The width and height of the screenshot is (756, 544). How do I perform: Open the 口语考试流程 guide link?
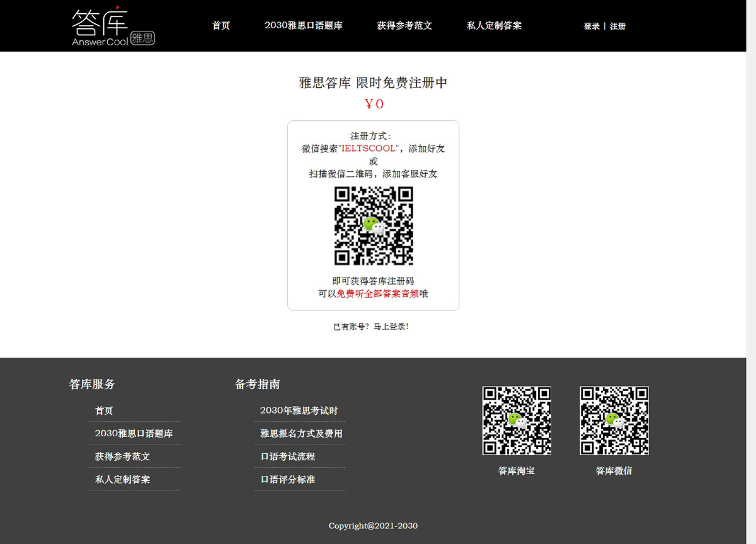(288, 456)
